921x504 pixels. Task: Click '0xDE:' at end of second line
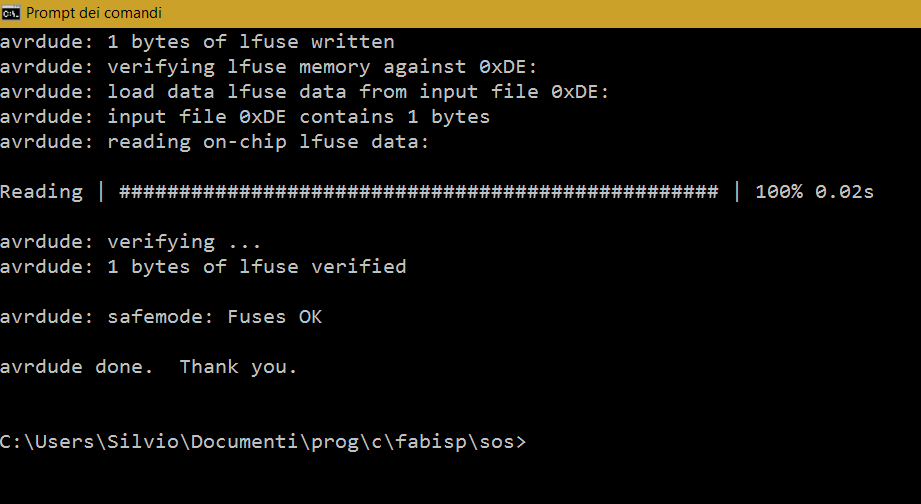pyautogui.click(x=508, y=67)
